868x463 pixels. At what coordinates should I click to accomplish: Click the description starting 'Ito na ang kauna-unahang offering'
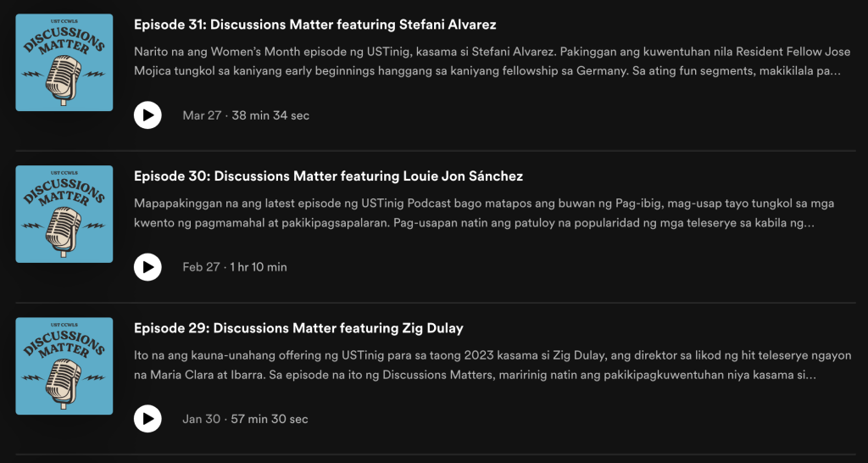(x=492, y=365)
